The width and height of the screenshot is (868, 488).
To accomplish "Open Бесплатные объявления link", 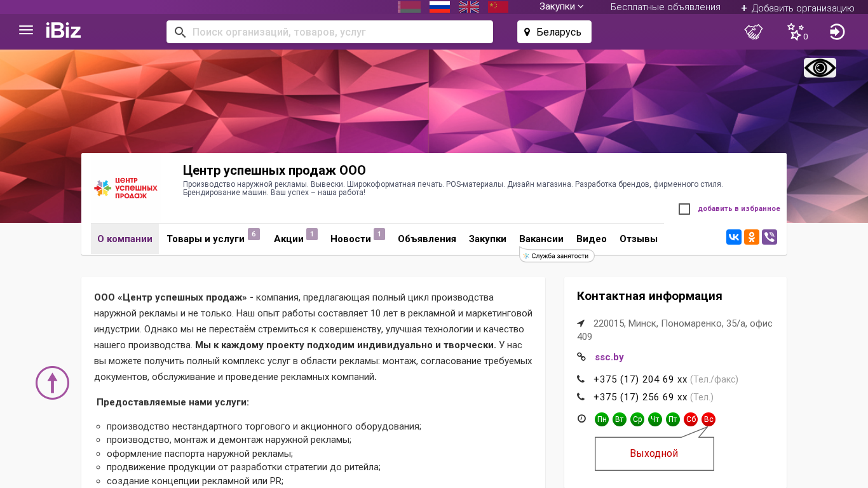I will (665, 7).
